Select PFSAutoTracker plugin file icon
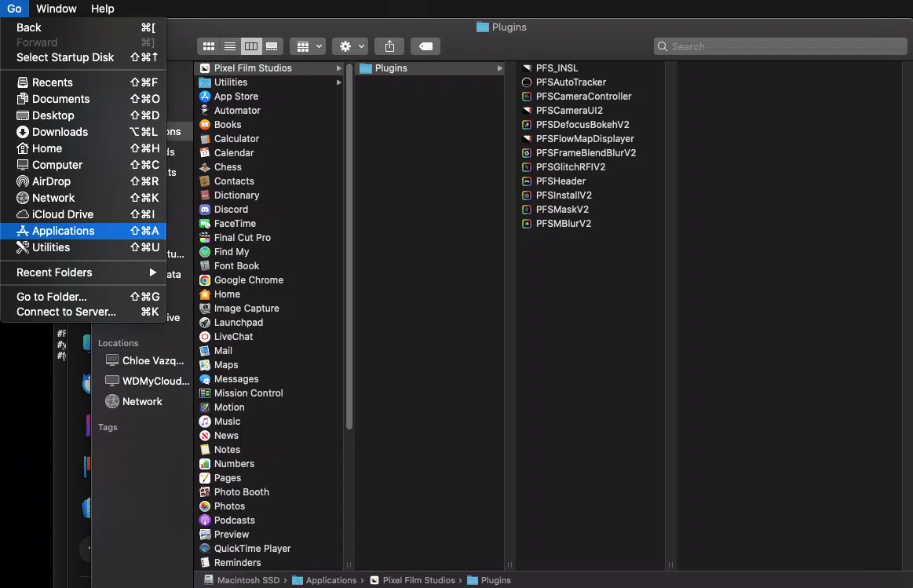 coord(527,82)
